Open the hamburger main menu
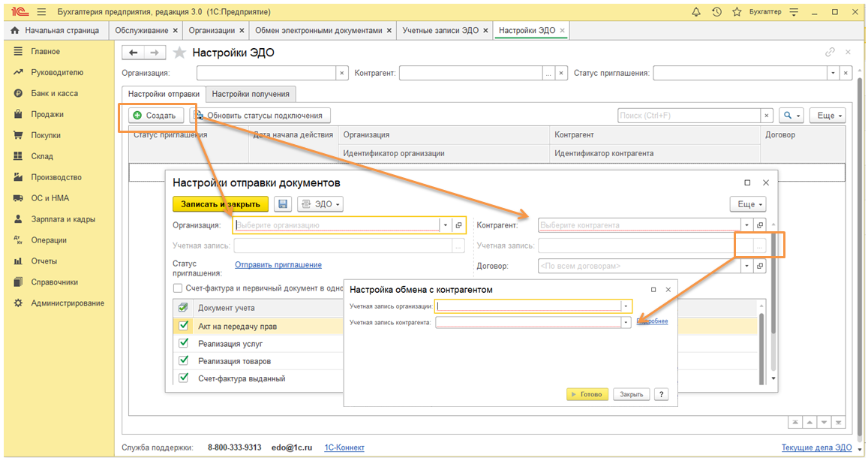 point(41,12)
